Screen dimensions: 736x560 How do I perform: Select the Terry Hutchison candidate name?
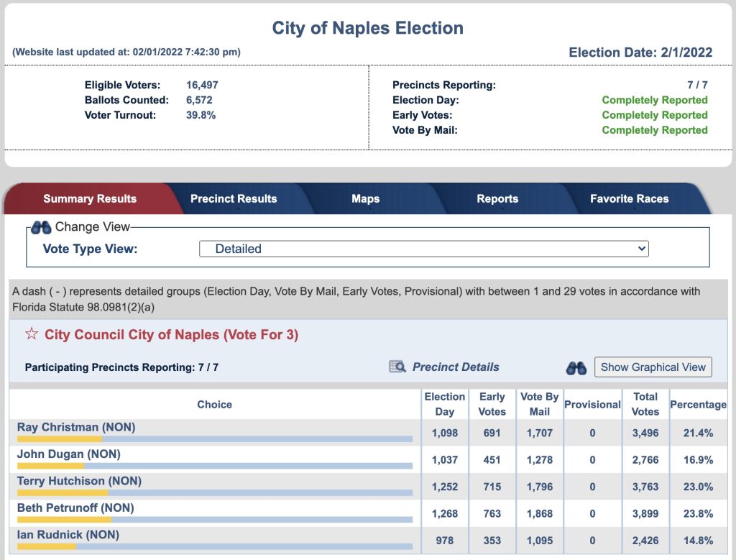(x=79, y=481)
